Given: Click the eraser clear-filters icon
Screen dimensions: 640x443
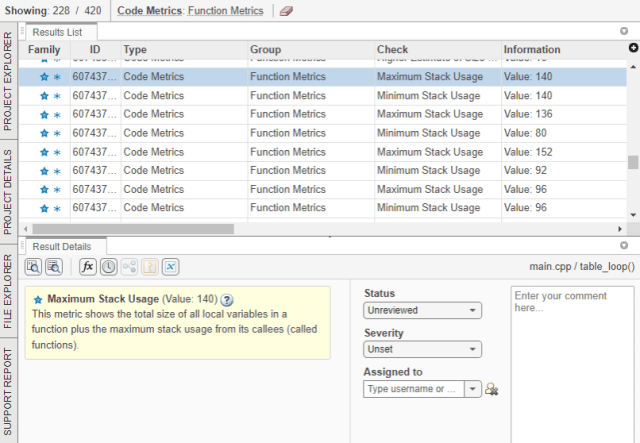Looking at the screenshot, I should [286, 11].
